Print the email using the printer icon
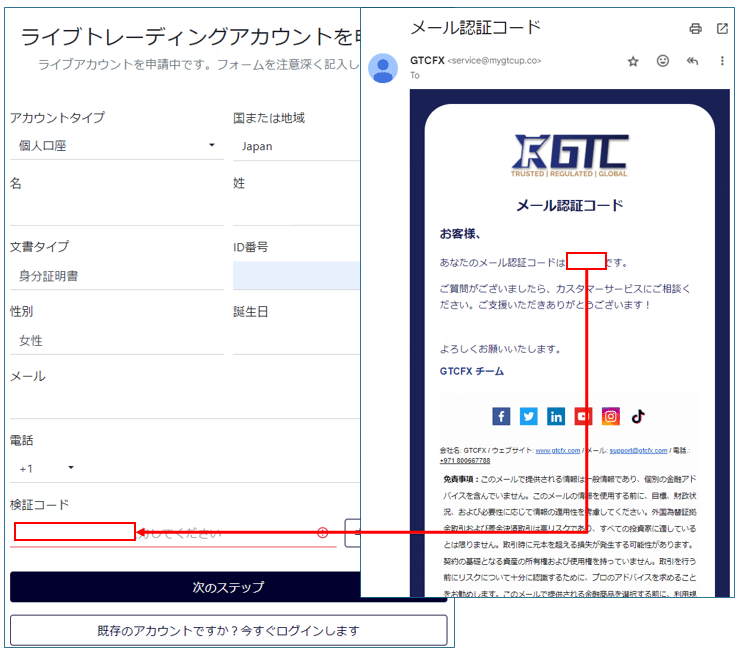Image resolution: width=740 pixels, height=657 pixels. click(695, 29)
